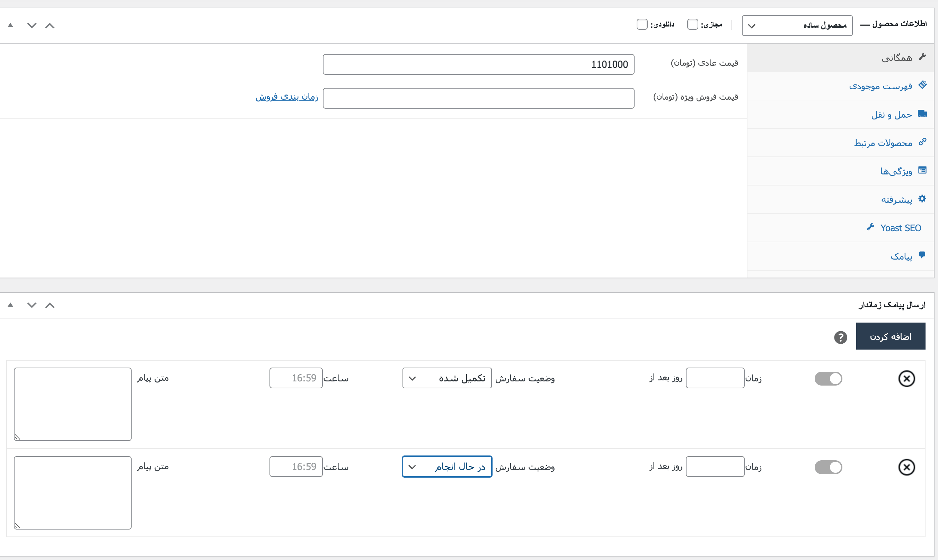Tick the مجازی checkbox
Screen dimensions: 938x560
point(692,24)
